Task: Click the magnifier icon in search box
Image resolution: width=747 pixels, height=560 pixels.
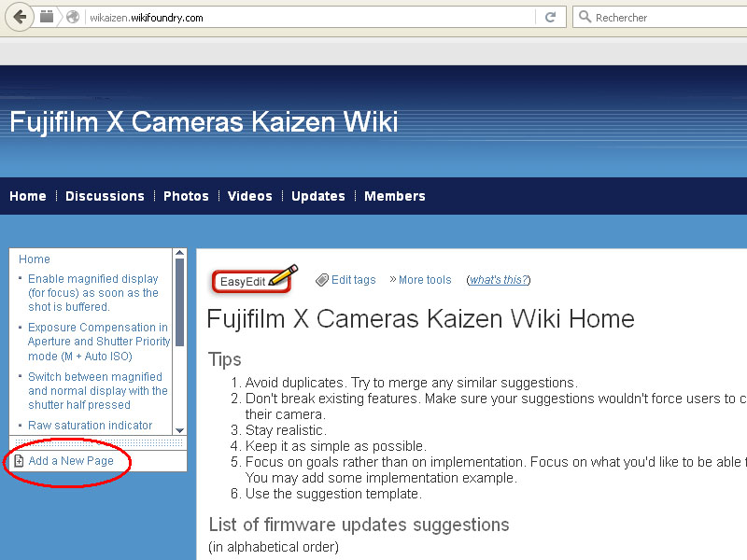Action: 585,17
